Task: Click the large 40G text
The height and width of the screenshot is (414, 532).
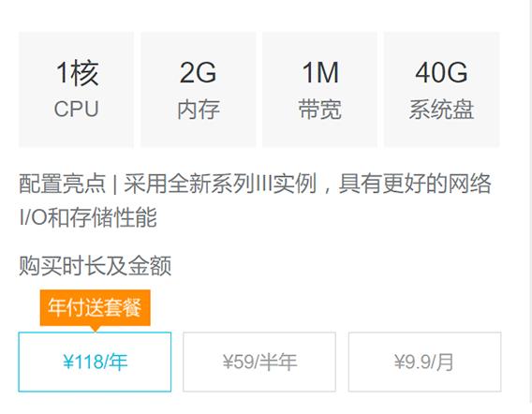Action: click(441, 72)
